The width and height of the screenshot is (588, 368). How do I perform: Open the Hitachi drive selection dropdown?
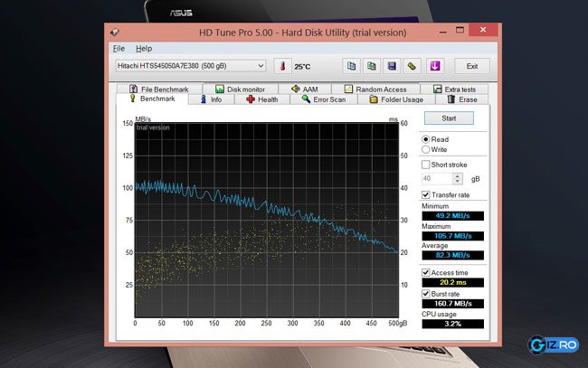tap(191, 66)
